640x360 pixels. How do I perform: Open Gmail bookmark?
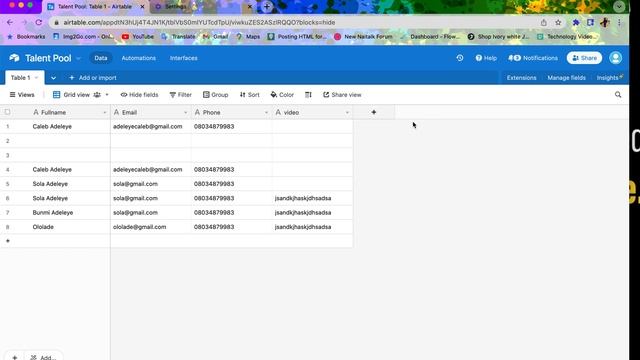pos(216,36)
